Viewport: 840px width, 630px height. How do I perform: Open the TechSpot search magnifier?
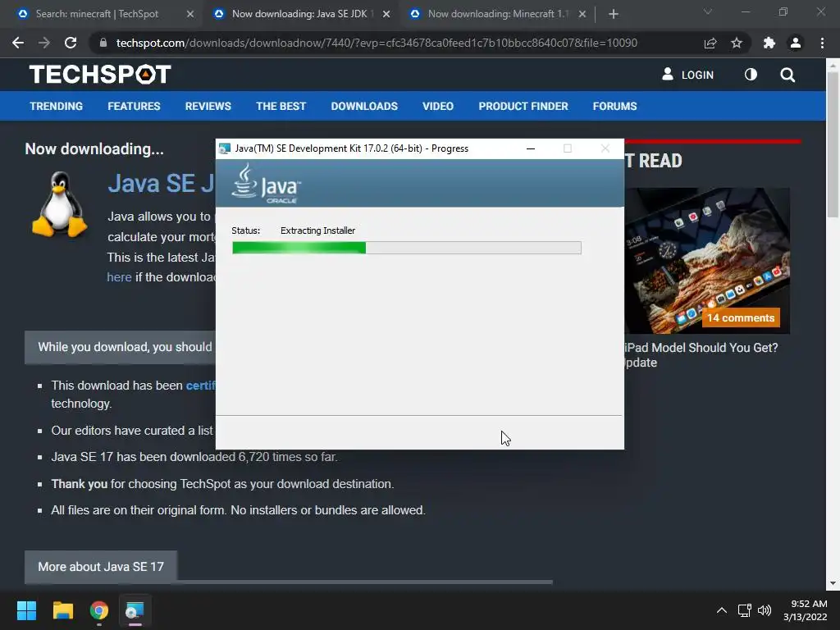pos(787,75)
